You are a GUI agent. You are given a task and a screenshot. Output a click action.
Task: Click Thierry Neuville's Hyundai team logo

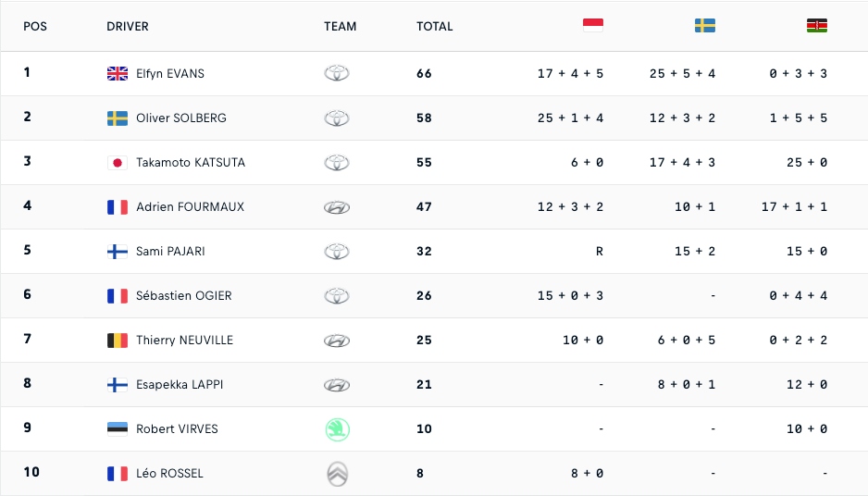pos(337,341)
